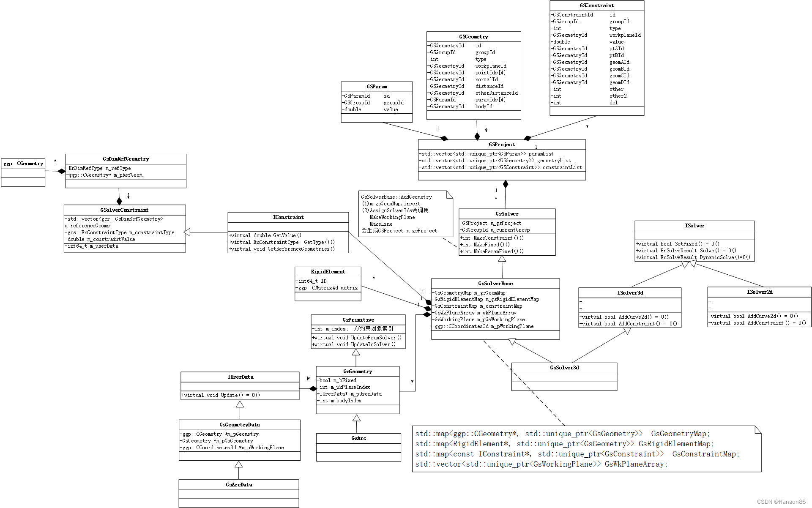Select the GSConstraint class title

click(x=596, y=5)
